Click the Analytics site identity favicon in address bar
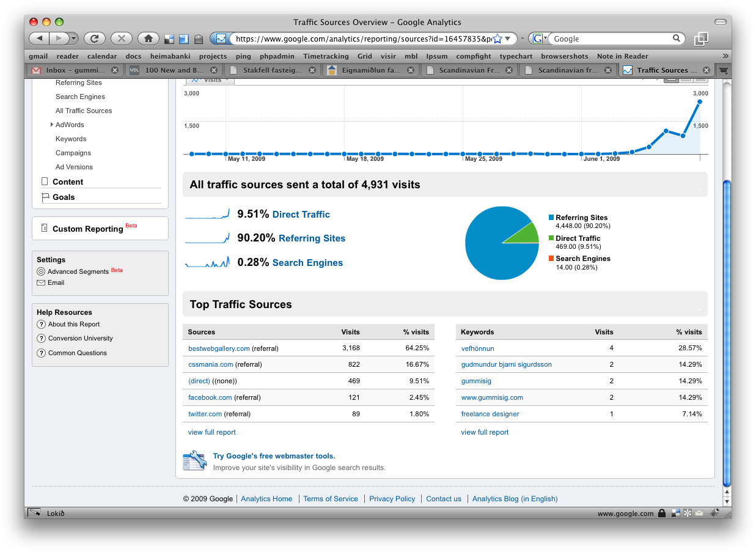 pyautogui.click(x=221, y=39)
